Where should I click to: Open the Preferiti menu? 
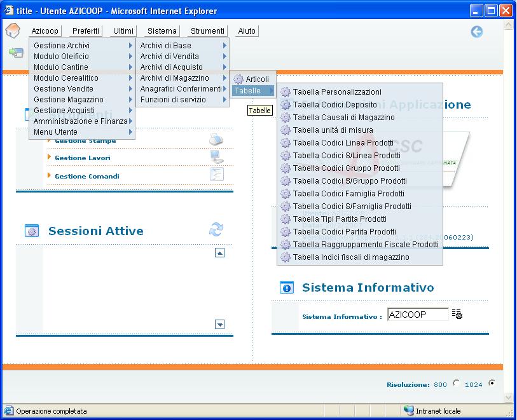[x=86, y=31]
